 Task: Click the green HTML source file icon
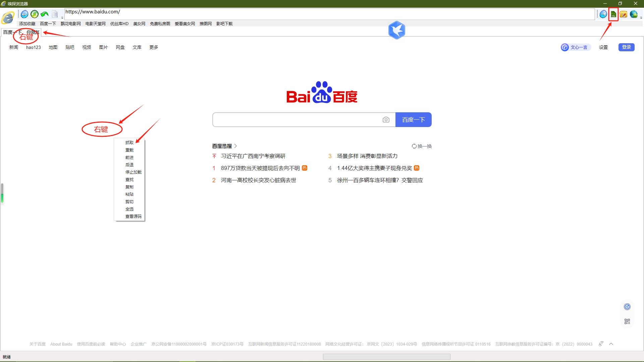click(613, 14)
